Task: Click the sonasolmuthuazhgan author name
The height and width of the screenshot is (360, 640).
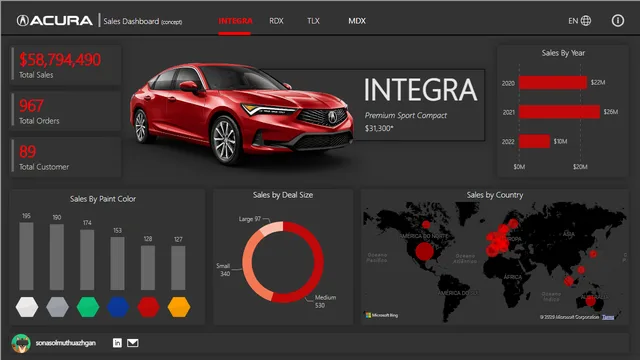Action: point(65,343)
